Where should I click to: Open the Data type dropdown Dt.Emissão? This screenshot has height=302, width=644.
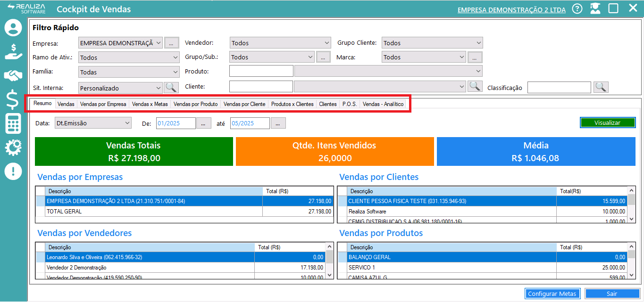pos(93,123)
